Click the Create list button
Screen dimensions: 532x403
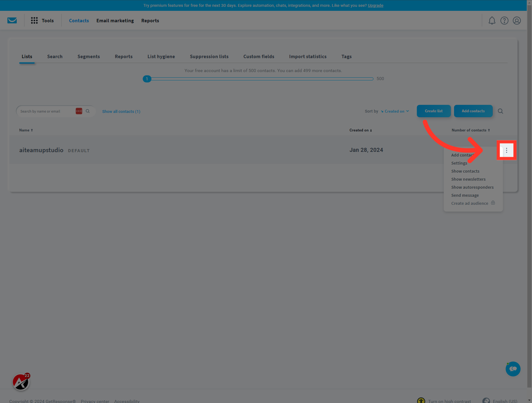pyautogui.click(x=434, y=111)
